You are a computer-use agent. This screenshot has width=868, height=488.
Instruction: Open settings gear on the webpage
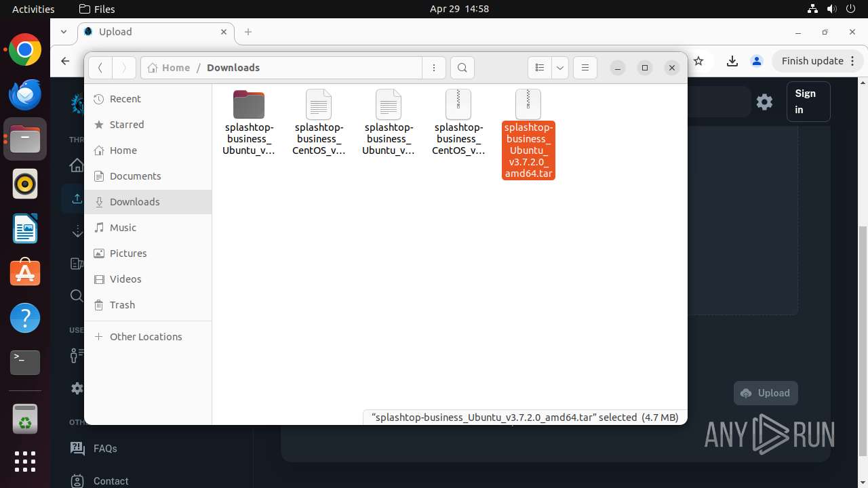click(765, 102)
